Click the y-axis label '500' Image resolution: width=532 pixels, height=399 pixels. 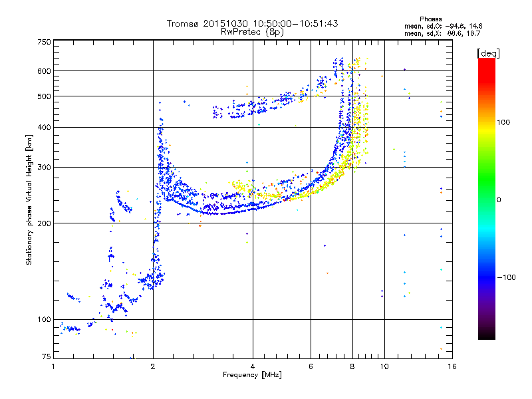pos(45,96)
